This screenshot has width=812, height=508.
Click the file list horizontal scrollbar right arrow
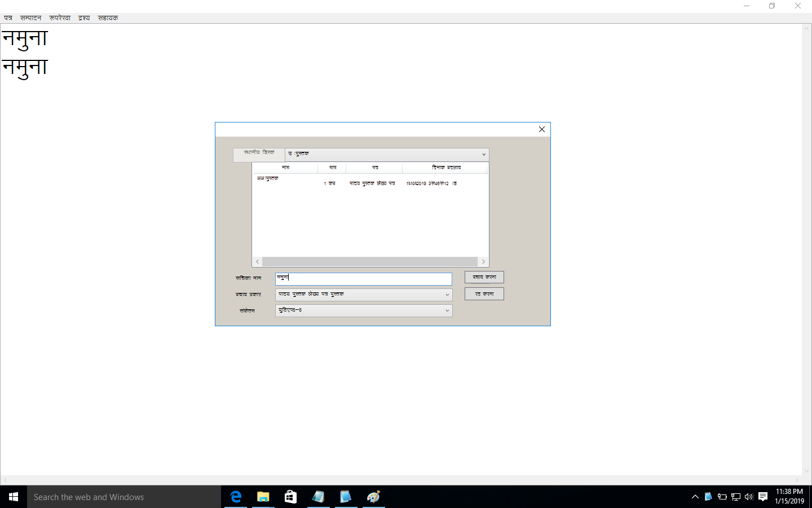click(x=483, y=261)
